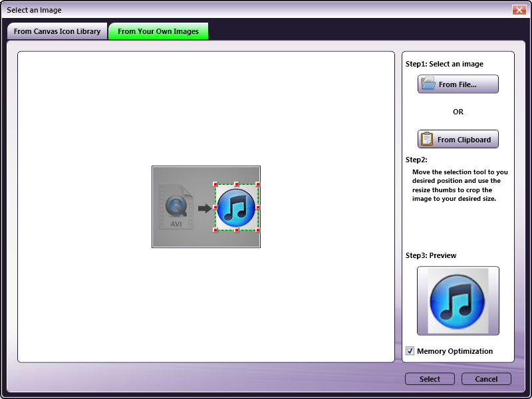The height and width of the screenshot is (399, 532).
Task: Click the Step3 preview thumbnail
Action: pos(458,301)
